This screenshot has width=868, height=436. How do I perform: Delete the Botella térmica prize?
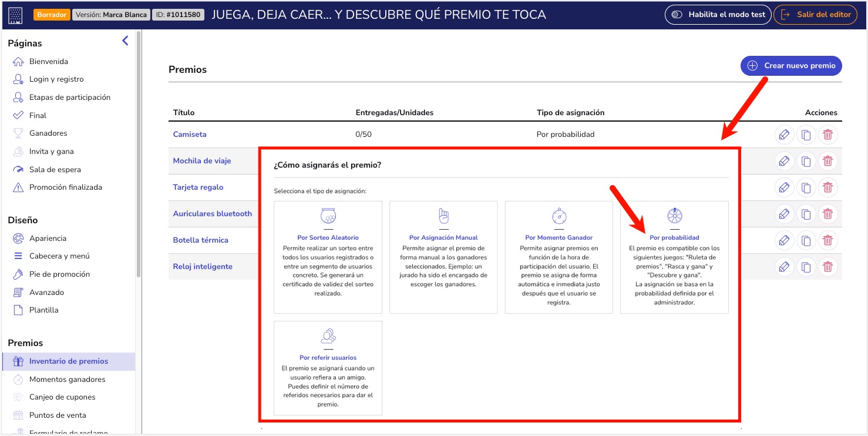827,240
